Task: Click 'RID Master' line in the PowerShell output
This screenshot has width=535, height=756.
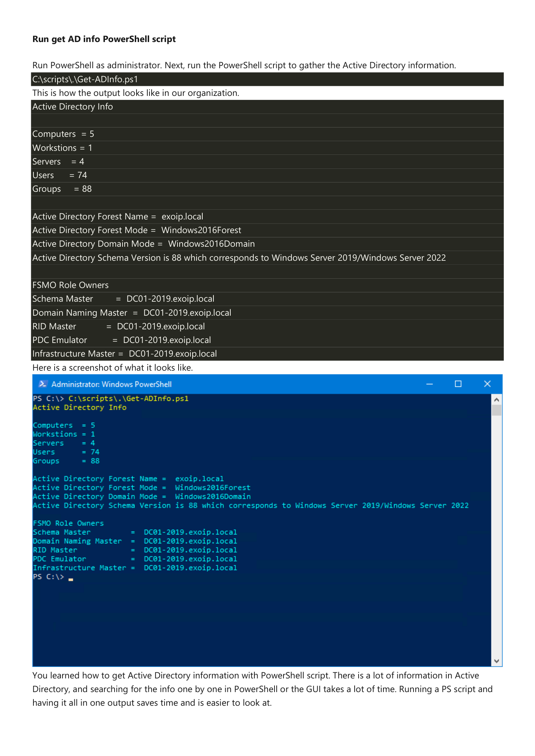Action: 135,550
